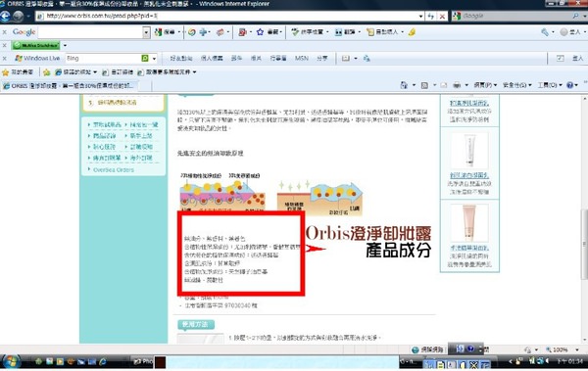This screenshot has width=588, height=371.
Task: Open the Windows Start orb
Action: pyautogui.click(x=11, y=361)
